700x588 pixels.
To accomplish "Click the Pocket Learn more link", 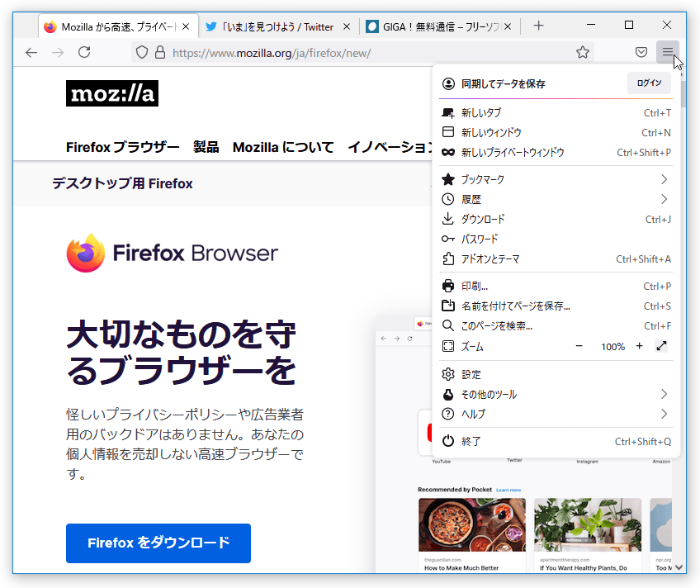I will click(x=508, y=491).
